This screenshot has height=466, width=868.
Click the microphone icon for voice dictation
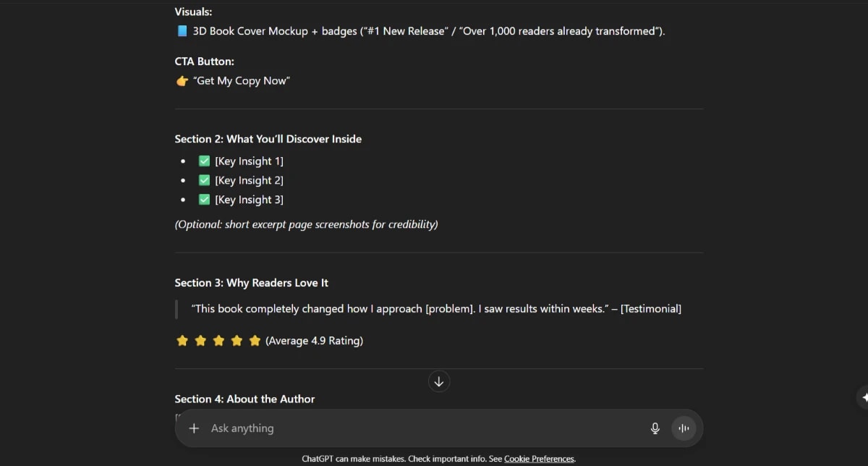tap(655, 428)
